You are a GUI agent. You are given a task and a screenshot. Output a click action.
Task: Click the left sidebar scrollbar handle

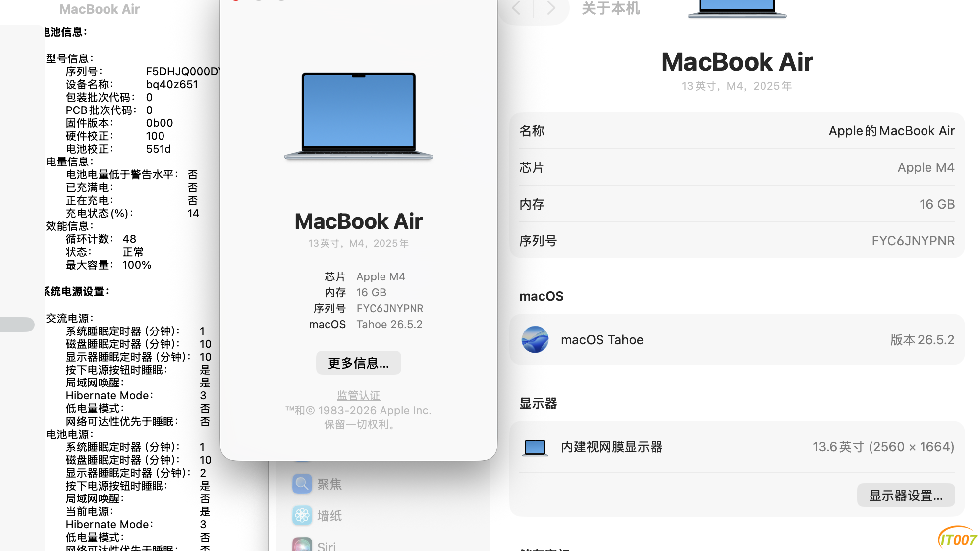pyautogui.click(x=17, y=325)
